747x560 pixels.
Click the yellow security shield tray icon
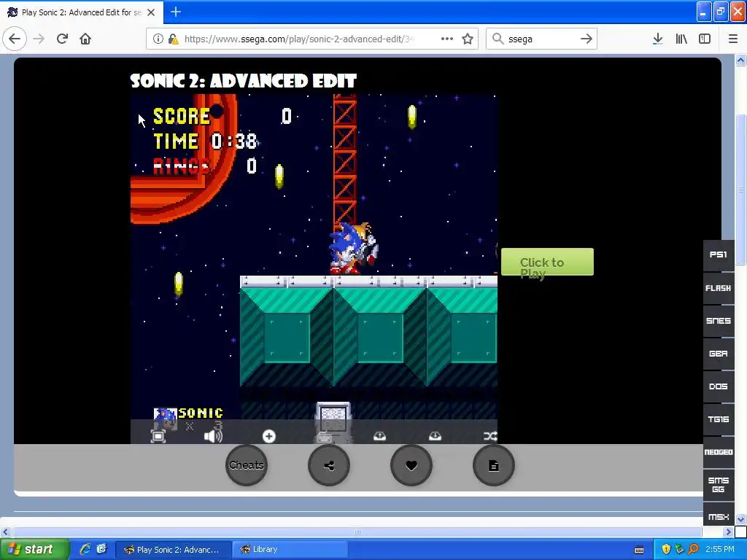click(x=666, y=550)
